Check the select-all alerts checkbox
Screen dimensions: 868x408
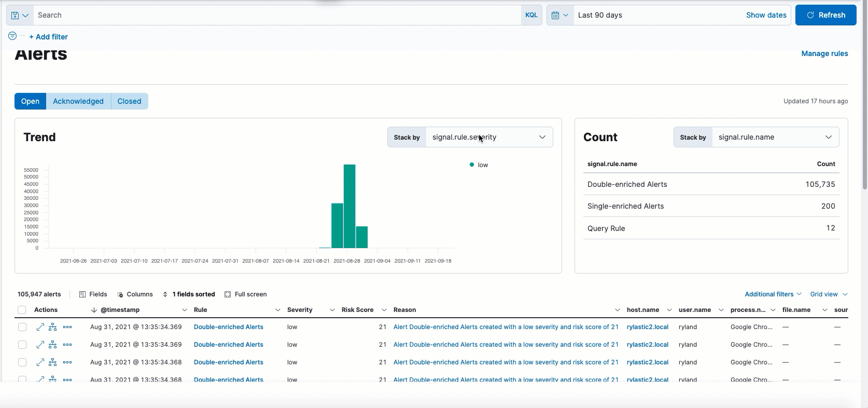click(22, 310)
